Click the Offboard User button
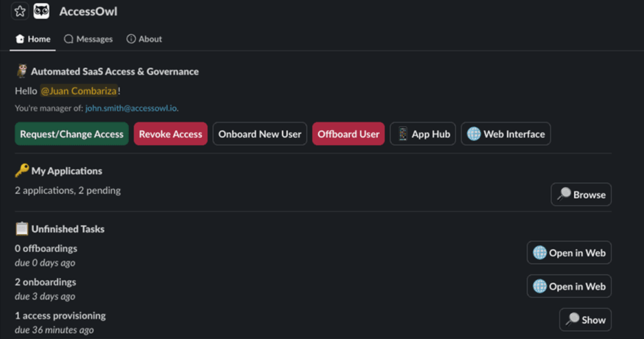The image size is (644, 339). [349, 134]
